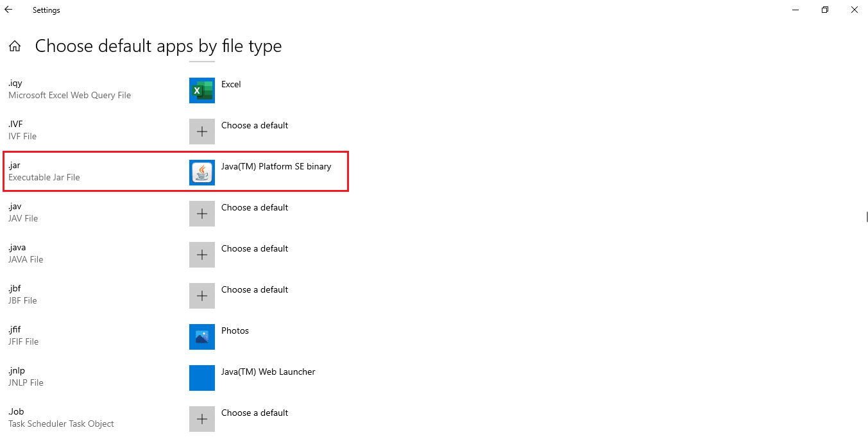This screenshot has width=868, height=437.
Task: Open Excel default app for .iqy
Action: pyautogui.click(x=231, y=84)
